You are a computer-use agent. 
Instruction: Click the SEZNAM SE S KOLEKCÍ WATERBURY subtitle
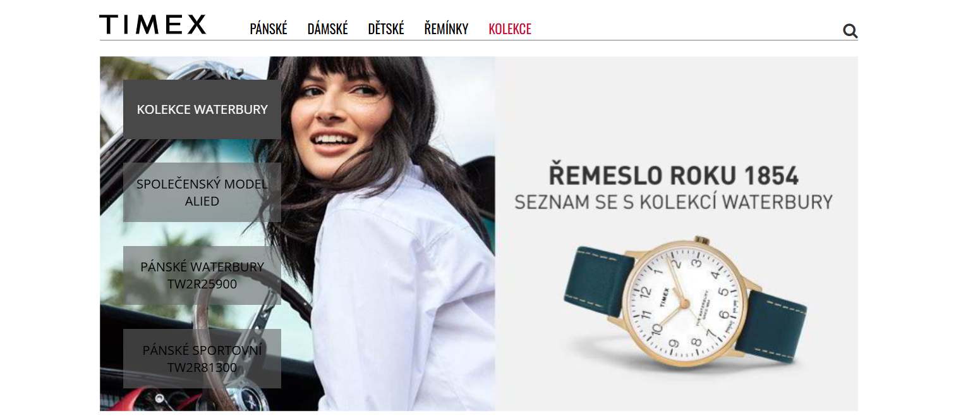click(674, 202)
